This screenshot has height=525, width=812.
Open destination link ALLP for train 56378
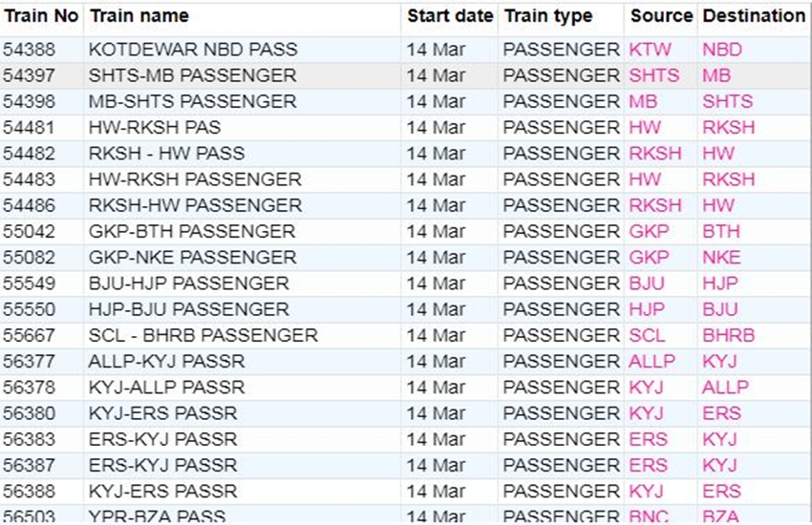click(x=725, y=388)
